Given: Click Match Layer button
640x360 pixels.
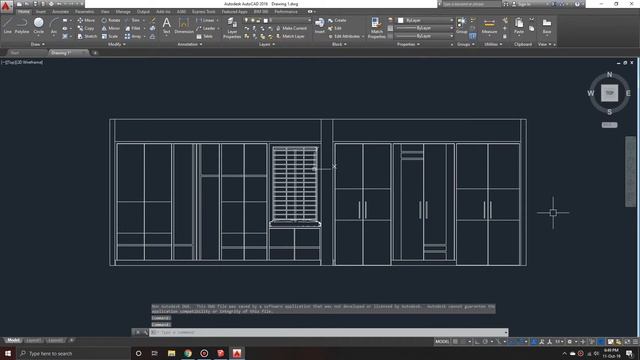Looking at the screenshot, I should pyautogui.click(x=290, y=36).
